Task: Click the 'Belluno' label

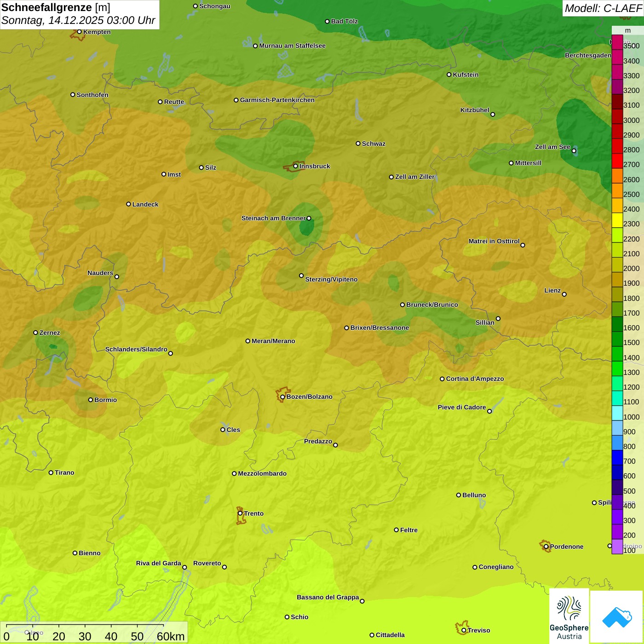Action: [474, 495]
